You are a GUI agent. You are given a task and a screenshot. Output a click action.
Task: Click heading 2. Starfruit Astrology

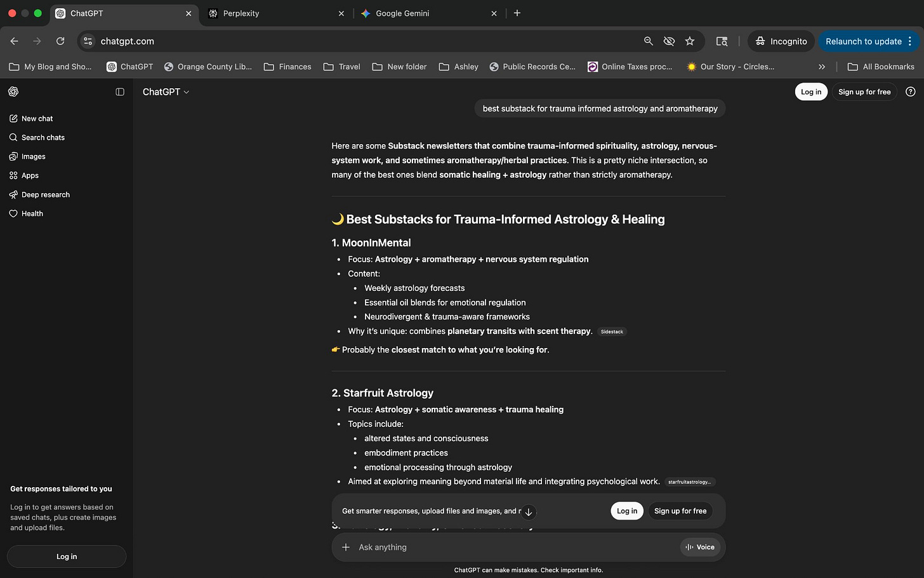[x=383, y=393]
